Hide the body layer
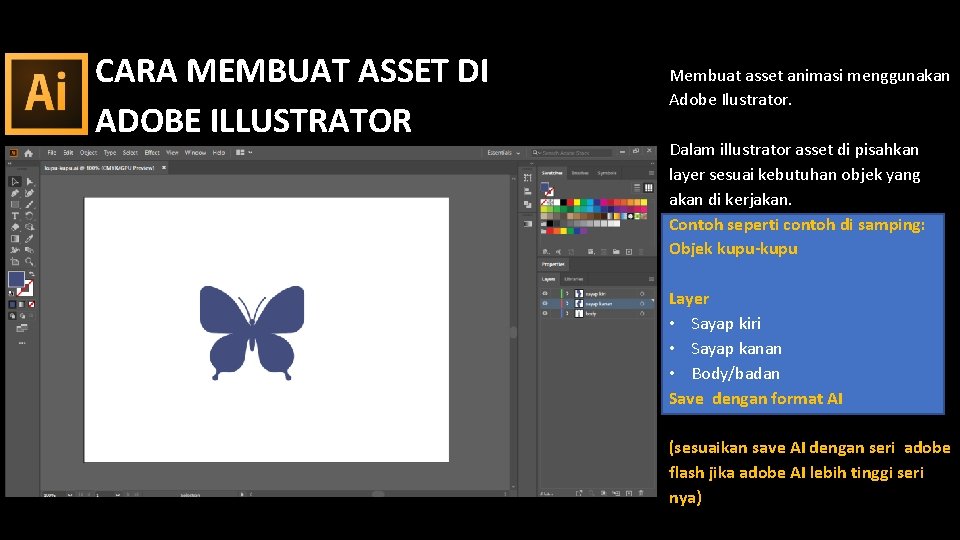 (x=545, y=313)
